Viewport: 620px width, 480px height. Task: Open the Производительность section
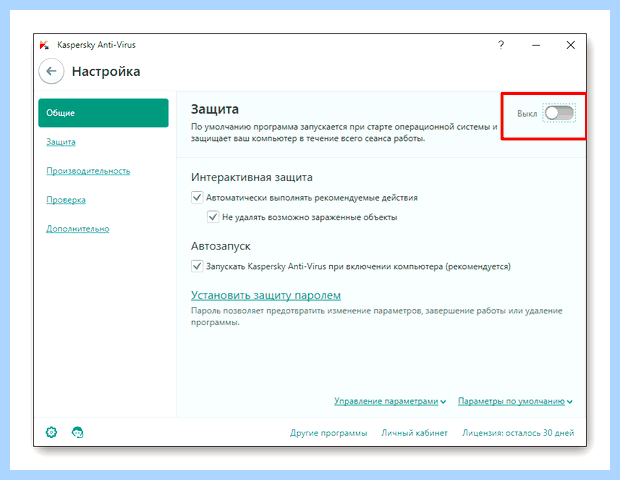pos(88,171)
